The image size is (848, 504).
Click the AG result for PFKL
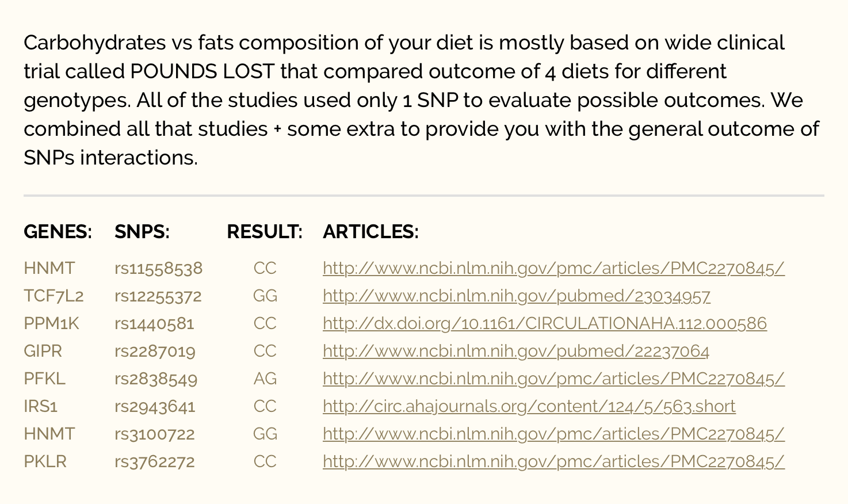(265, 379)
